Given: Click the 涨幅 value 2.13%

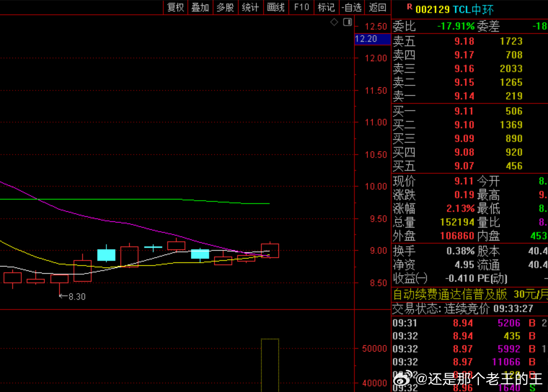Looking at the screenshot, I should click(461, 208).
